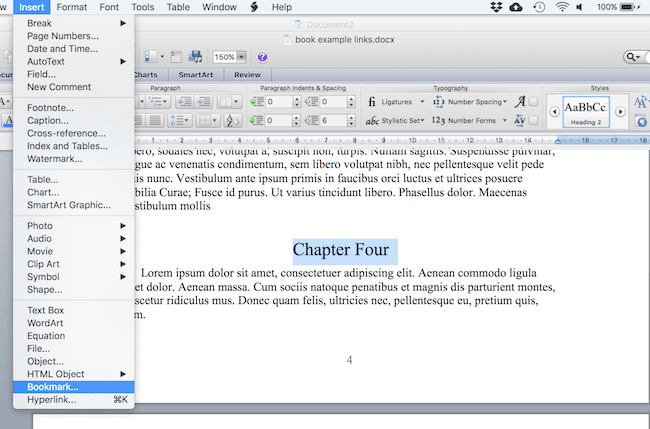The image size is (650, 429).
Task: Choose New Comment menu entry
Action: point(73,87)
